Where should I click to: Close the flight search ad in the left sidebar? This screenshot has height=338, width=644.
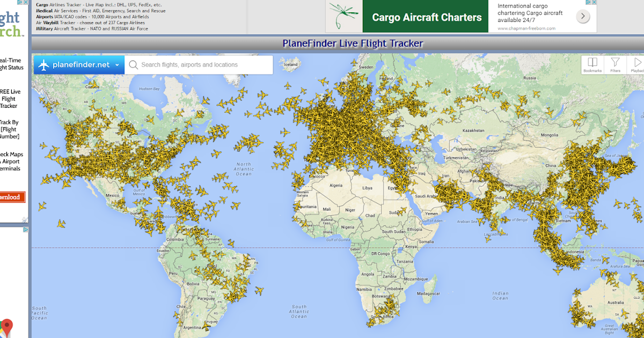(26, 3)
